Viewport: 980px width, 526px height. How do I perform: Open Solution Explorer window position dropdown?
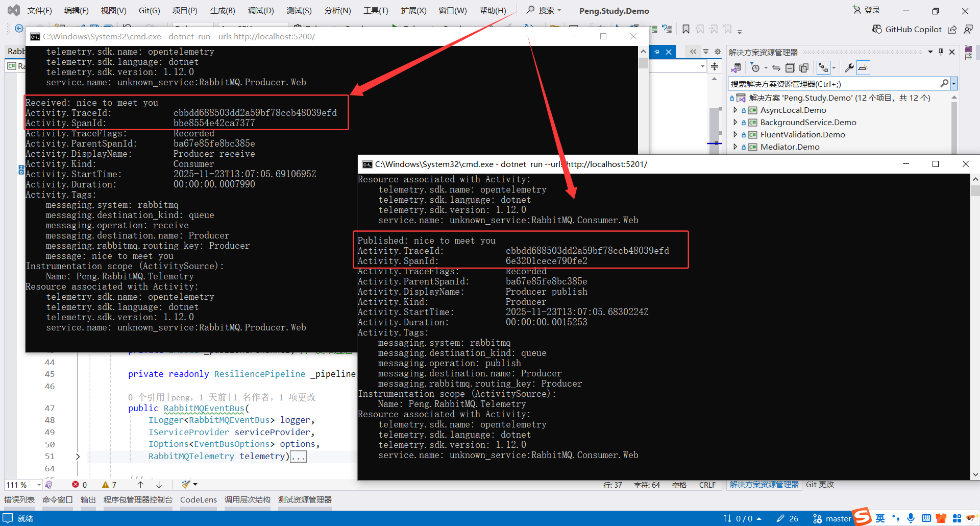tap(930, 52)
